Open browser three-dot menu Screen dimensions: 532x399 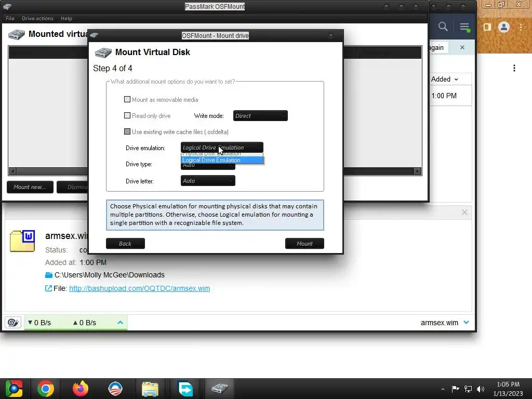(x=521, y=27)
